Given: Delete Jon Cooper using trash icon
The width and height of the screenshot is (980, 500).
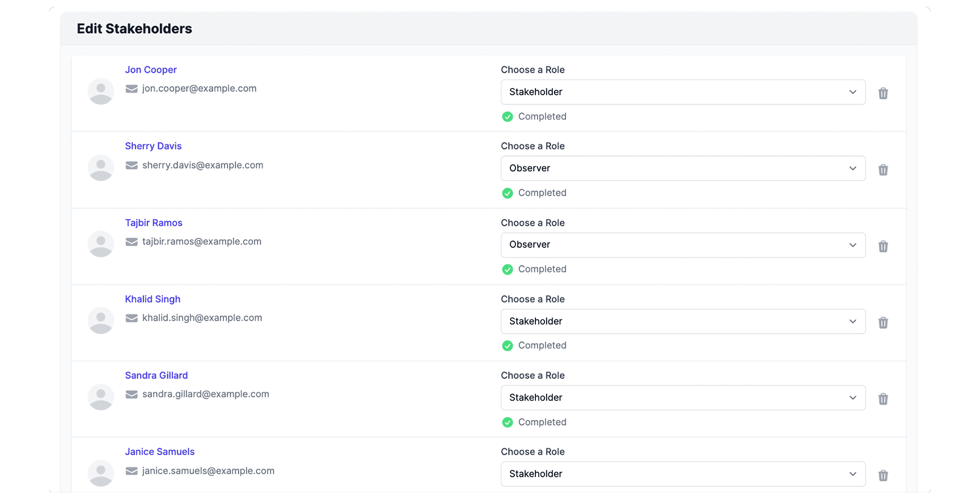Looking at the screenshot, I should pos(883,93).
